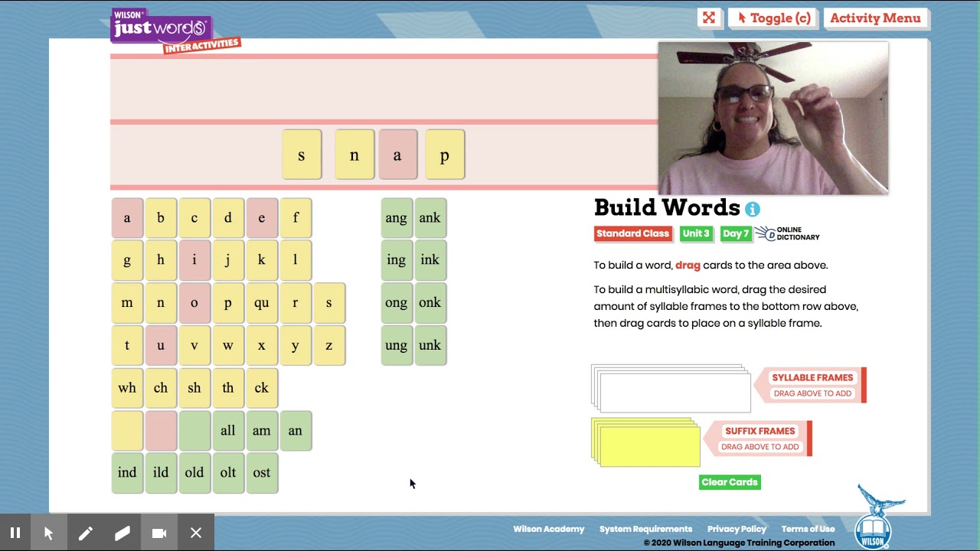The height and width of the screenshot is (551, 980).
Task: Select the blank green card
Action: [x=194, y=431]
